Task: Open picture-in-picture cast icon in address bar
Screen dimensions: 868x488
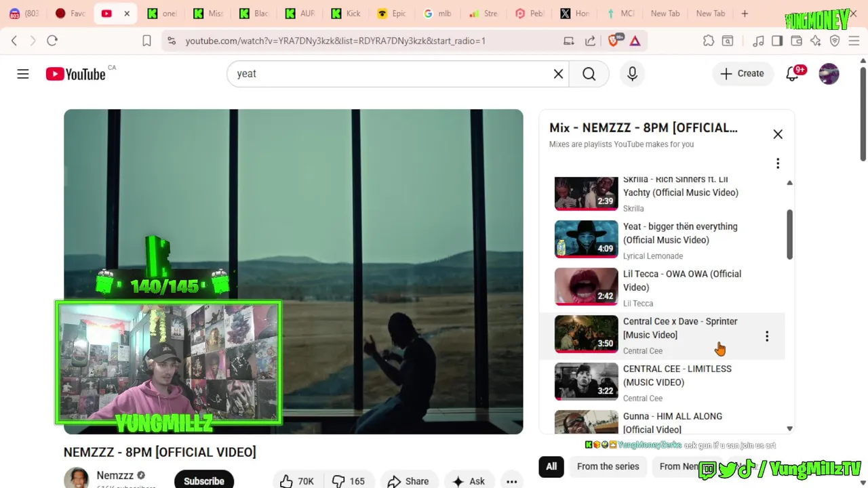Action: [569, 41]
